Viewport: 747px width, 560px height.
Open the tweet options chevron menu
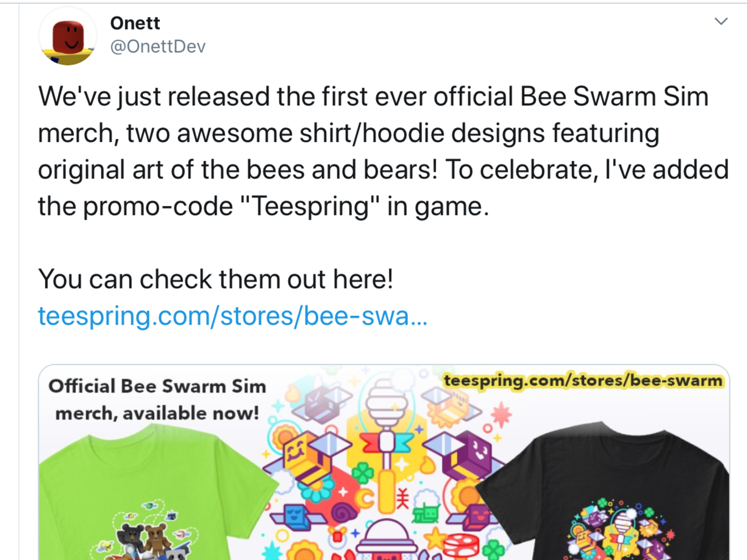pyautogui.click(x=721, y=22)
